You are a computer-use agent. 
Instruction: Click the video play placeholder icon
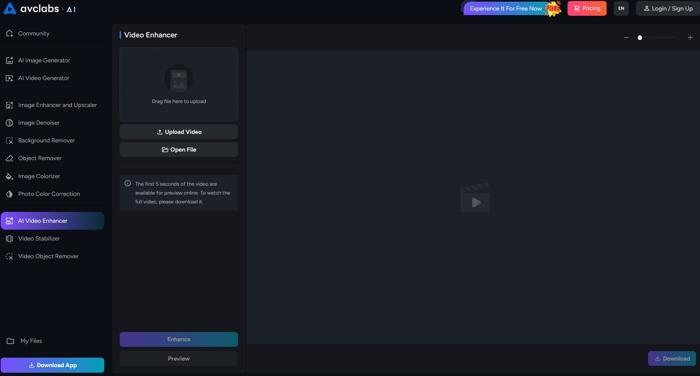[x=475, y=197]
